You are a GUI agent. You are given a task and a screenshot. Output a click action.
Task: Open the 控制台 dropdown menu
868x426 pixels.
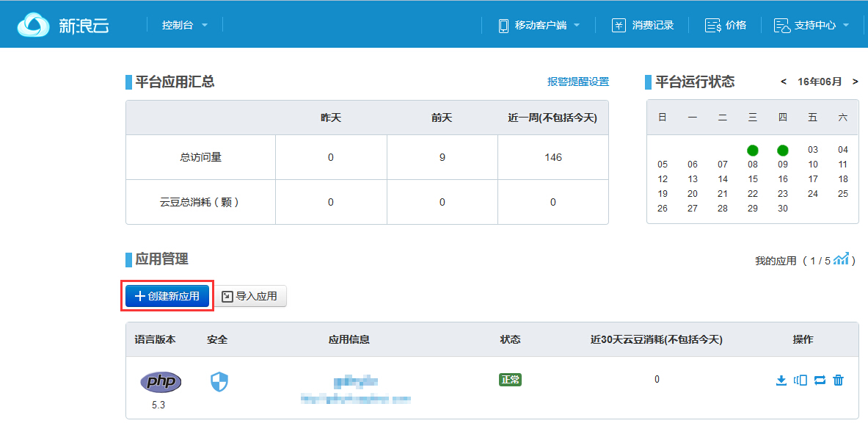click(x=184, y=25)
